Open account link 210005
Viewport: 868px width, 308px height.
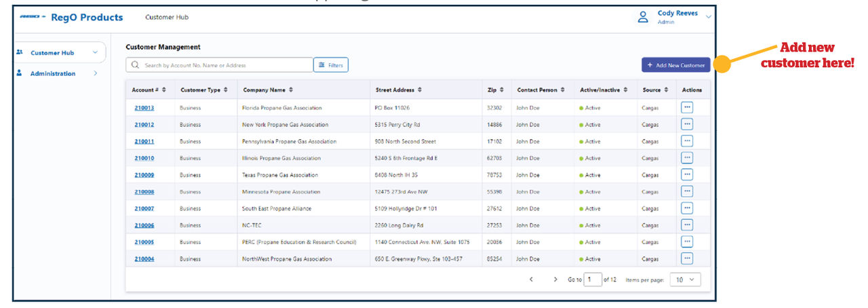tap(144, 242)
